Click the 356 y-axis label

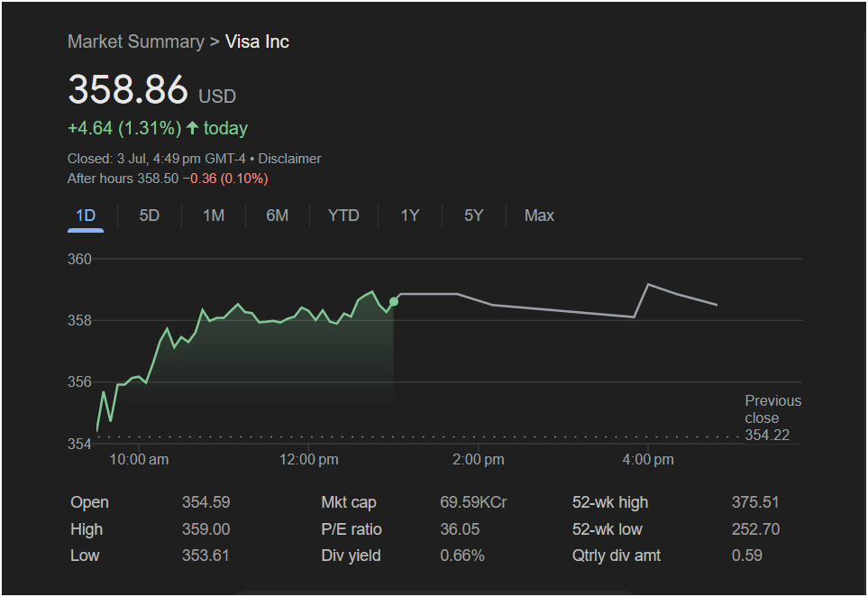pos(79,382)
